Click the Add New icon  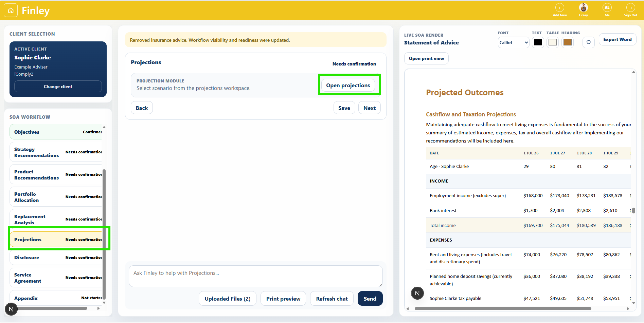point(559,8)
